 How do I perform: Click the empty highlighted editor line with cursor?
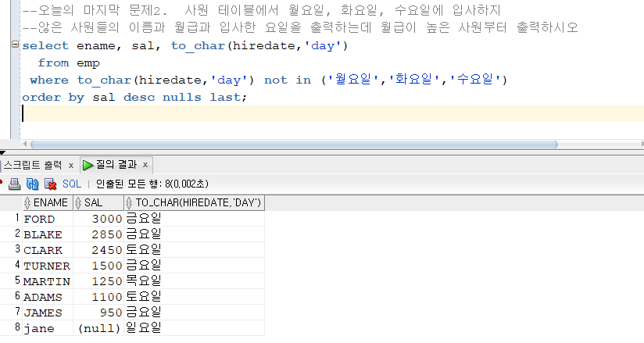[333, 113]
